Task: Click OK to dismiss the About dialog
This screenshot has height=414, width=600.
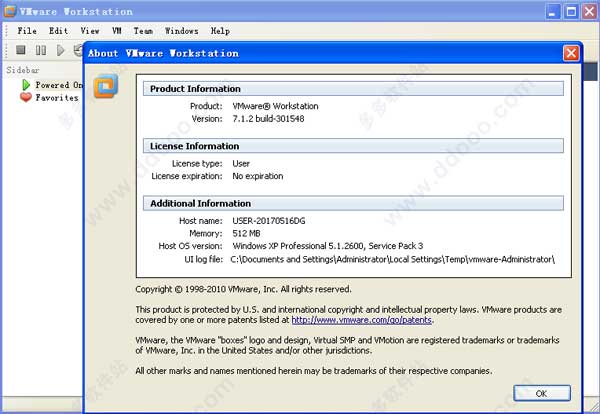Action: coord(542,393)
